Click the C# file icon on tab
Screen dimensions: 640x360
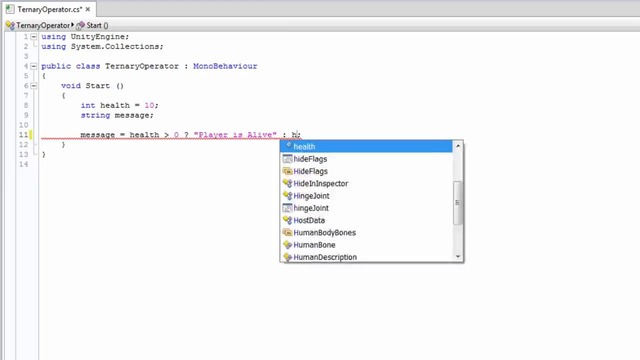[10, 9]
